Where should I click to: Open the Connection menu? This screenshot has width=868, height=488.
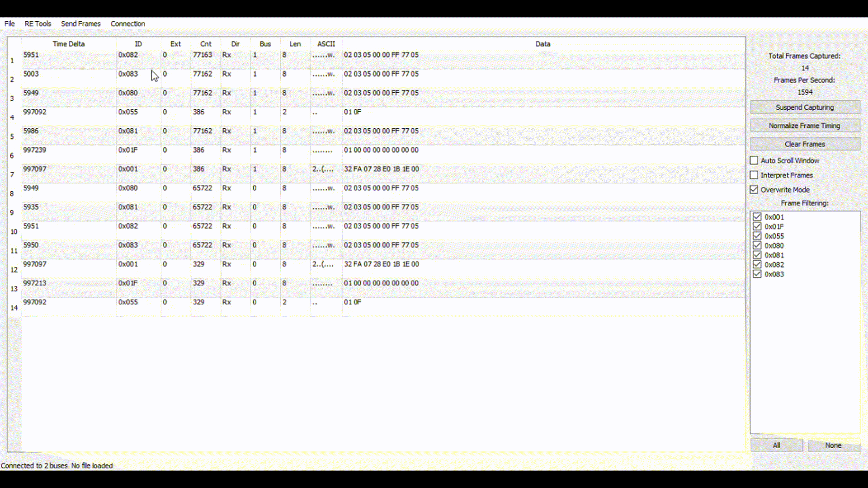point(127,23)
